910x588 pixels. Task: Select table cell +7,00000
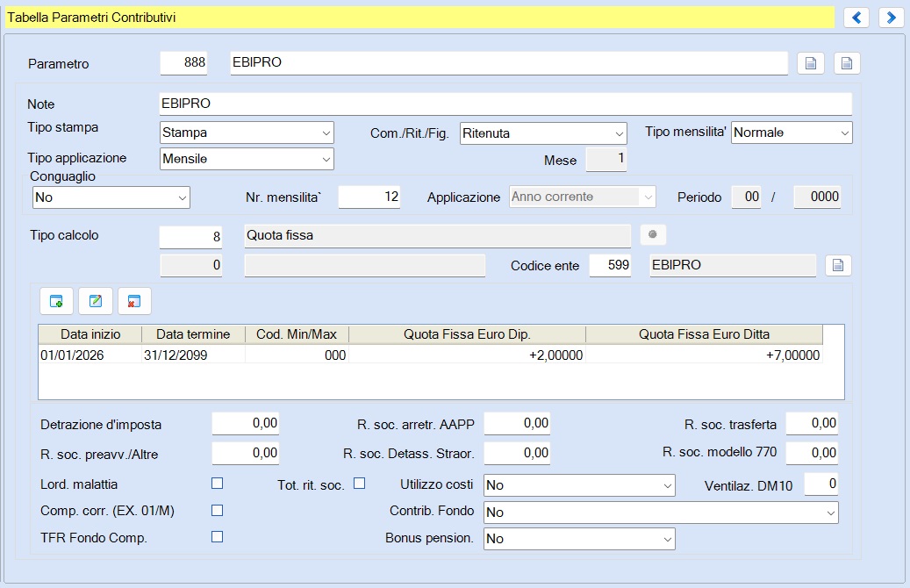click(x=704, y=355)
